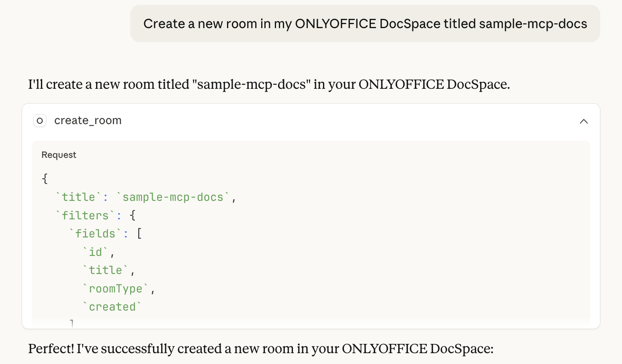Select the `created` field entry
This screenshot has width=622, height=364.
[113, 307]
